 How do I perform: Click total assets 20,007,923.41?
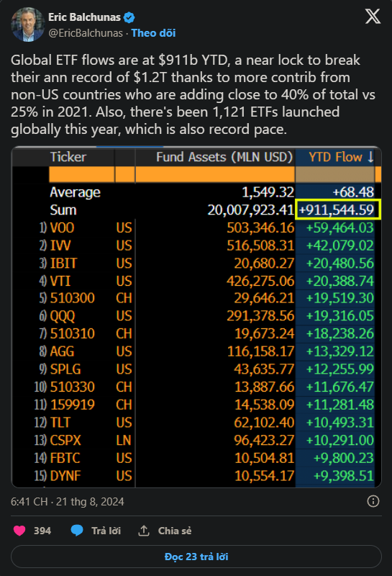(x=251, y=210)
